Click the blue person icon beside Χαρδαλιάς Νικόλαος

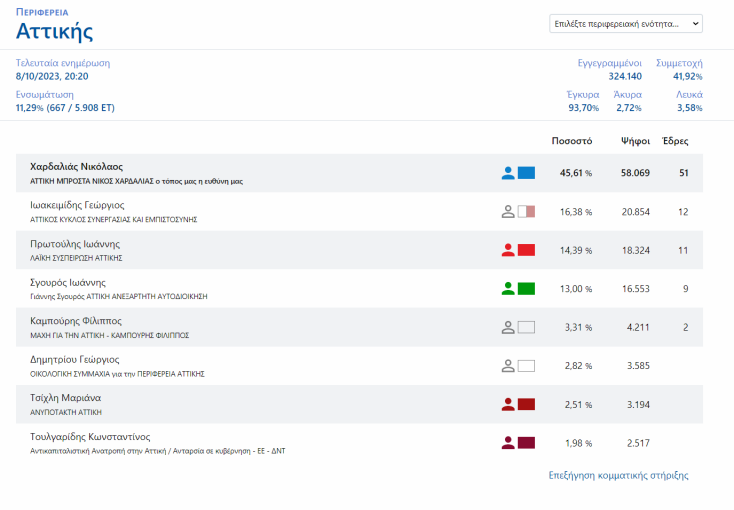pos(508,173)
